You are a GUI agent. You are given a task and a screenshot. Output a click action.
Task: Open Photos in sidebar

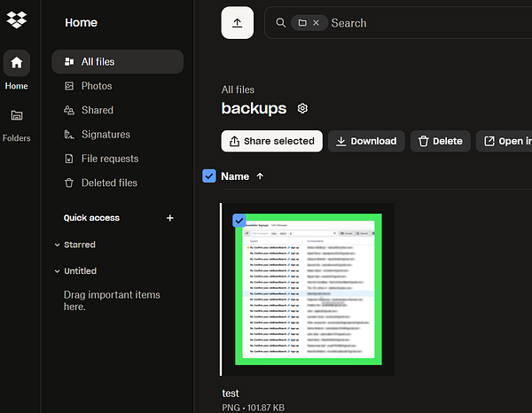[117, 86]
